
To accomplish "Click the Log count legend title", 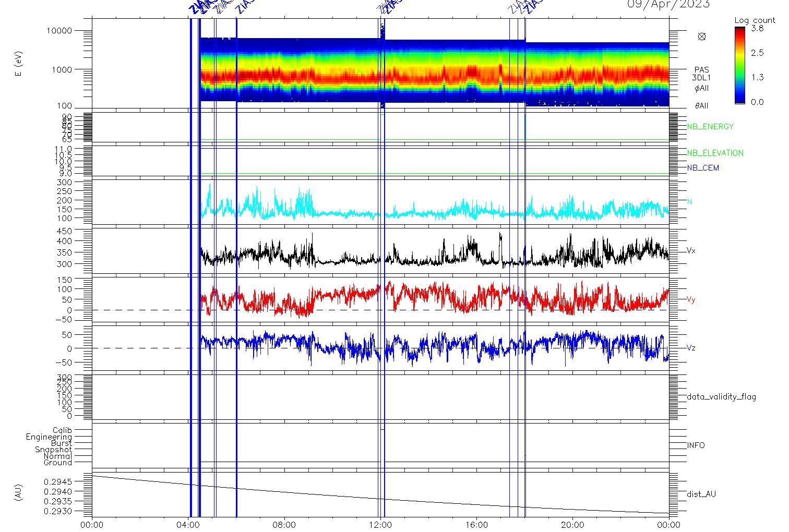I will (755, 20).
